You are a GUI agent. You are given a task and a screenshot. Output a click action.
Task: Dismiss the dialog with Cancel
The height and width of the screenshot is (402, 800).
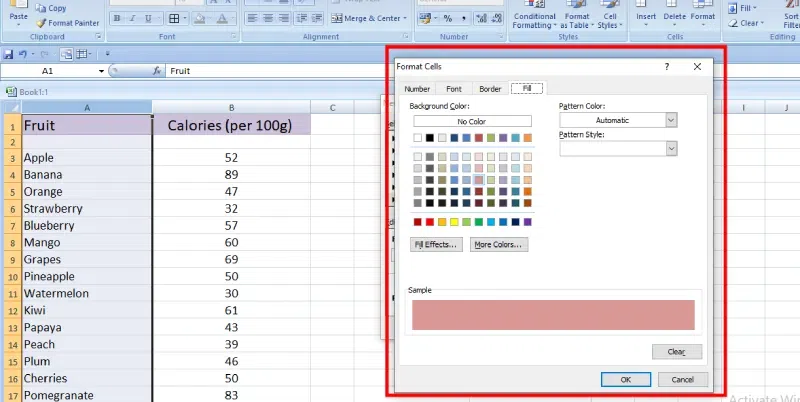682,380
